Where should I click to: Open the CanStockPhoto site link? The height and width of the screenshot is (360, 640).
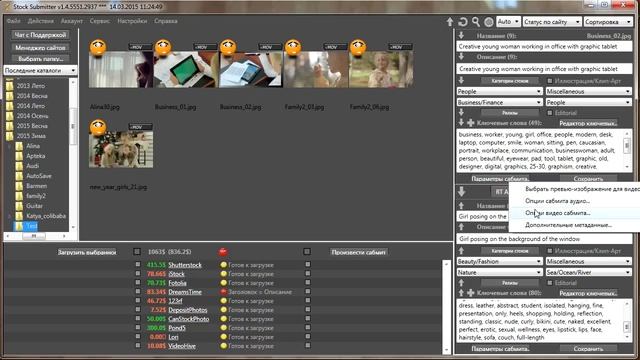(x=189, y=319)
